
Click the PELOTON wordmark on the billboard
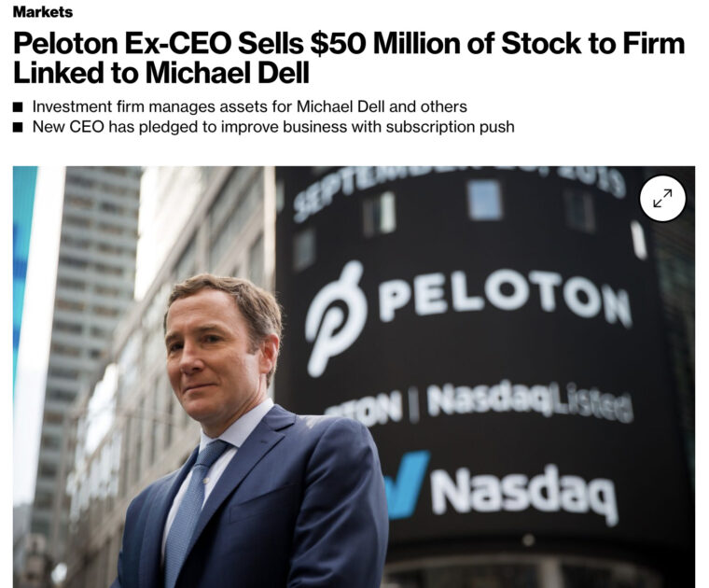pos(505,297)
